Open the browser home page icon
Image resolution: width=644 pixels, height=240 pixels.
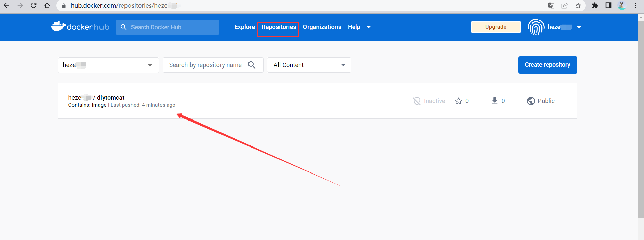point(47,5)
